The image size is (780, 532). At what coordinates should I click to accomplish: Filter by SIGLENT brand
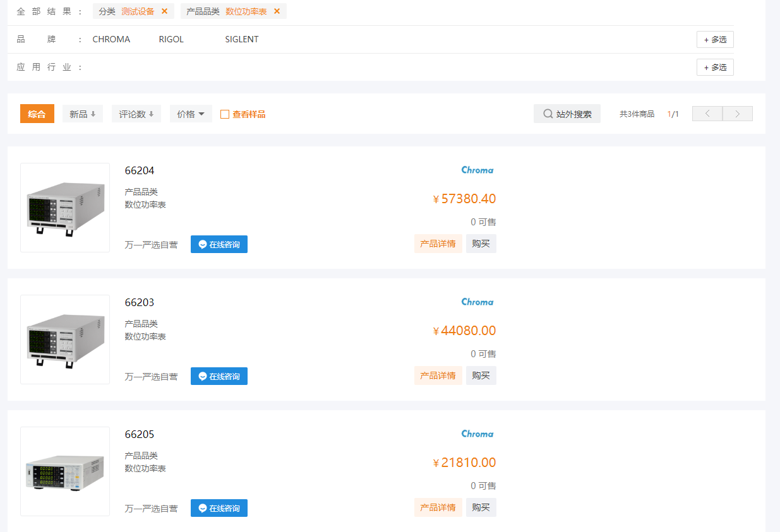(242, 39)
